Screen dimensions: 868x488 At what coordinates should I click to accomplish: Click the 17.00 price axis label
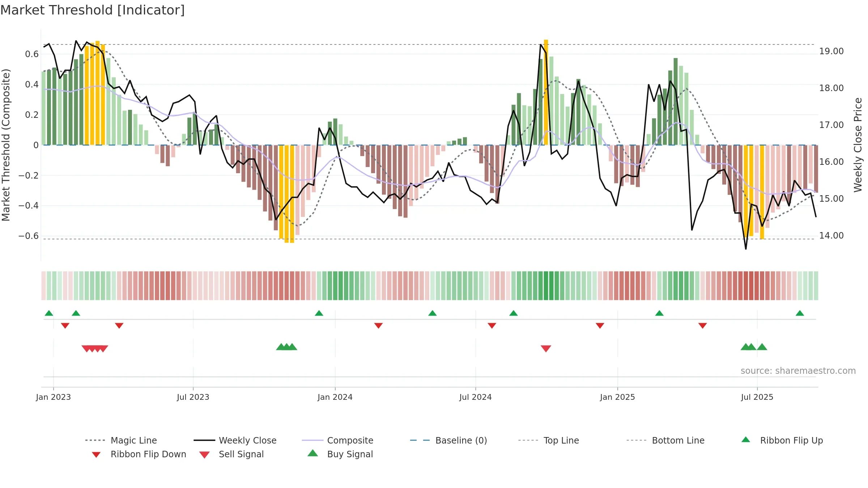831,125
